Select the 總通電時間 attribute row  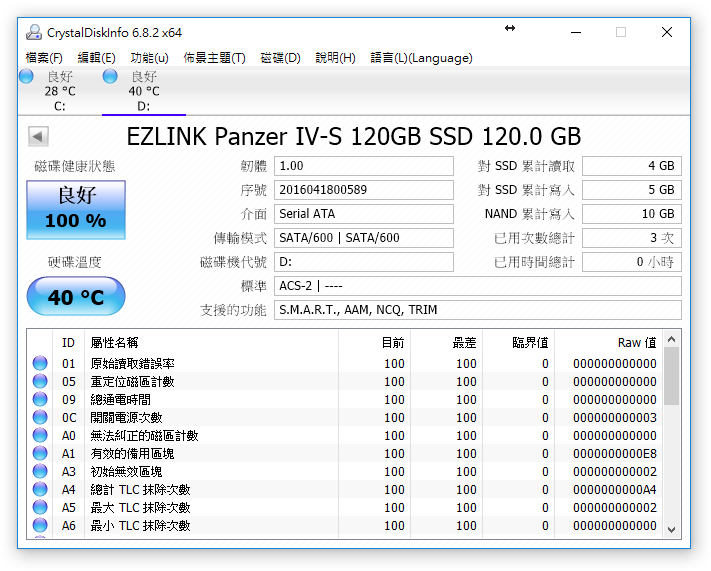(345, 400)
